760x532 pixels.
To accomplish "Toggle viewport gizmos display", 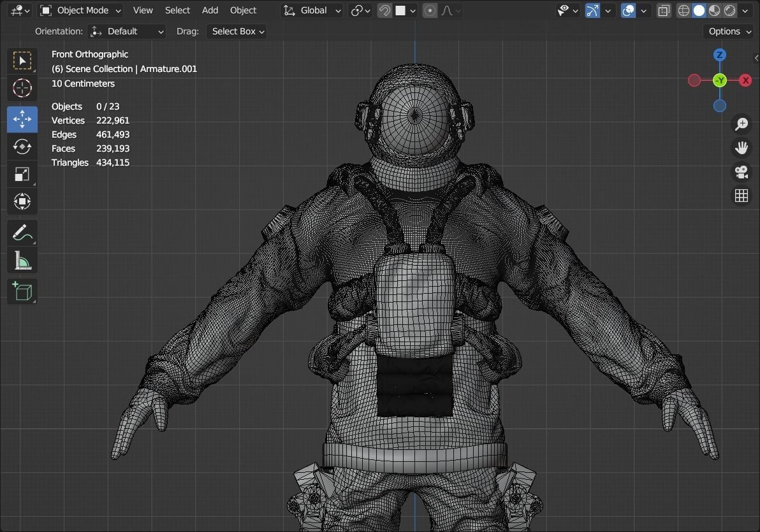I will click(592, 10).
